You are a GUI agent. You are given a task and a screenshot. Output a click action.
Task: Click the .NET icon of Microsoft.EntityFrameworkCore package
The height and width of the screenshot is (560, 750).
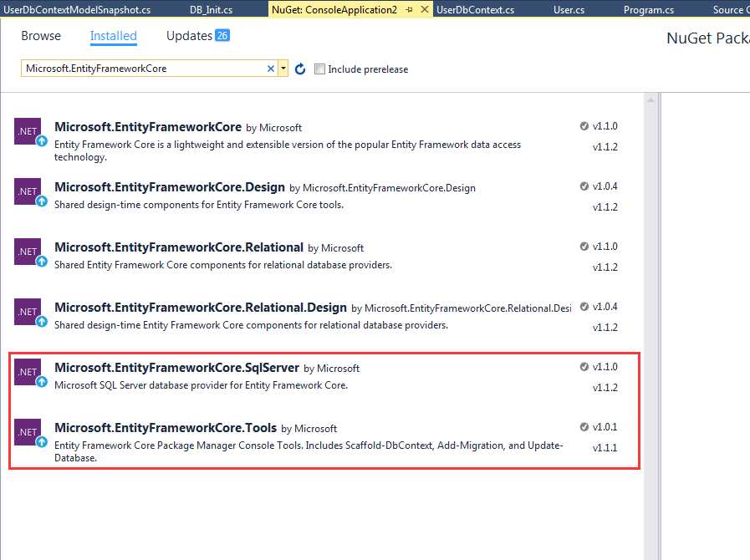point(28,131)
